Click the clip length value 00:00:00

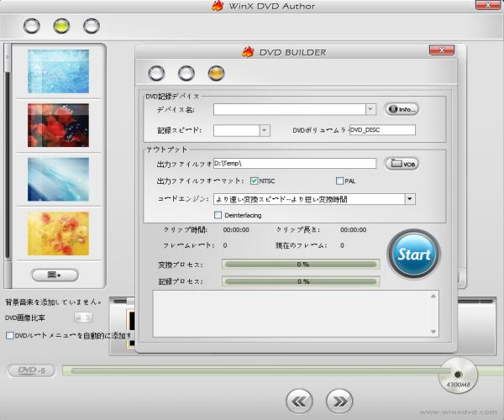[354, 230]
